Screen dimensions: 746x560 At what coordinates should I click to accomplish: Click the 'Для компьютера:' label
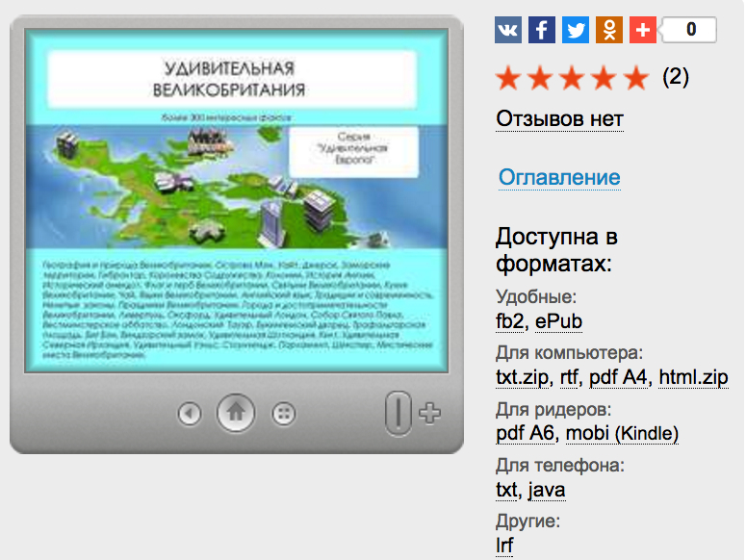click(569, 353)
